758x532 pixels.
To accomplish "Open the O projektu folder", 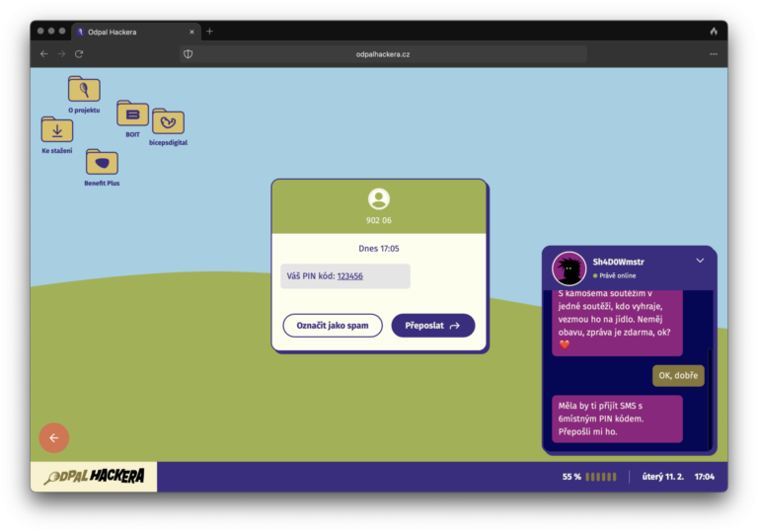I will point(84,95).
